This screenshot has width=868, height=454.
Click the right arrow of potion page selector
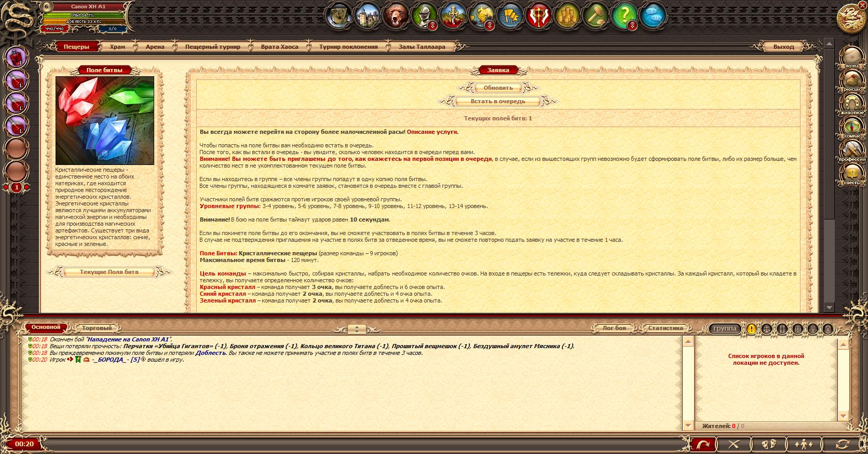(26, 187)
